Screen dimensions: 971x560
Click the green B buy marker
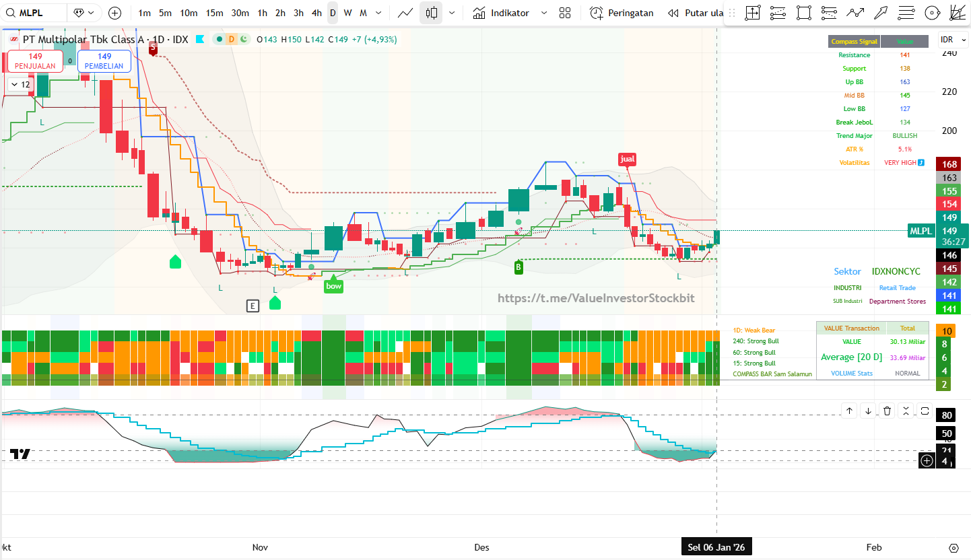tap(518, 267)
